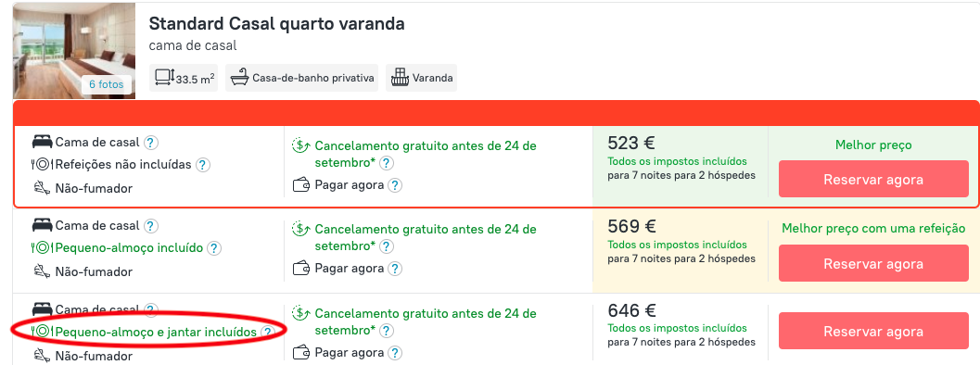
Task: Select the Standard Casal quarto varanda title
Action: point(277,24)
